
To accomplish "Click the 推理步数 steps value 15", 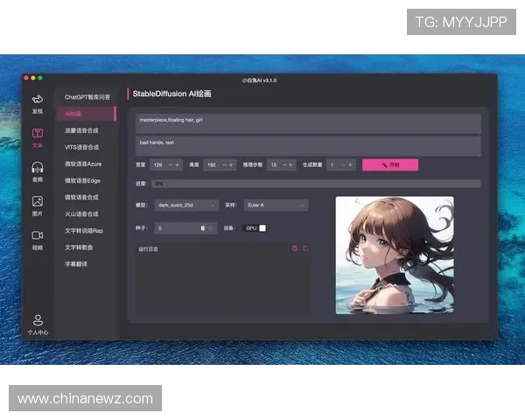I will pos(274,164).
